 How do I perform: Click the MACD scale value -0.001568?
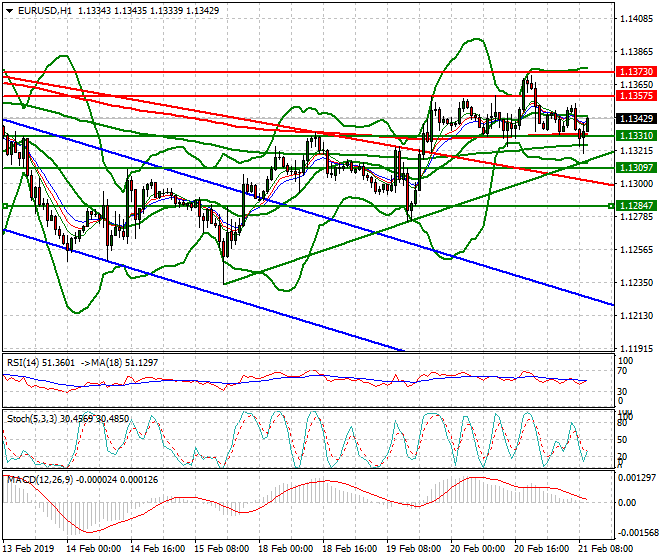[x=637, y=533]
